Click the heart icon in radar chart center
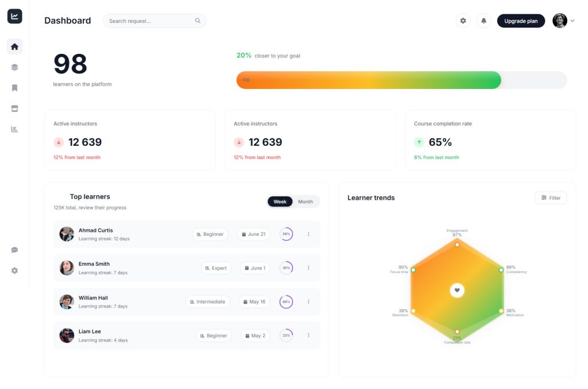This screenshot has width=588, height=389. [x=457, y=290]
